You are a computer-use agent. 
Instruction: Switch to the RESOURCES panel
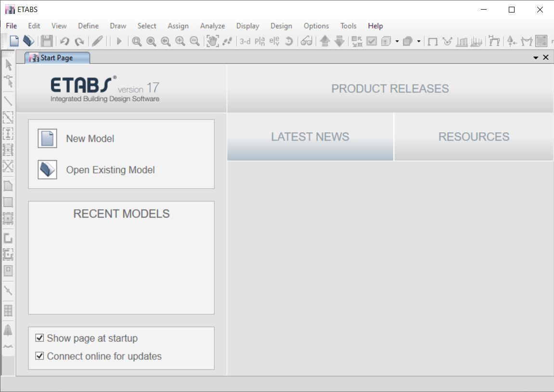pos(474,137)
